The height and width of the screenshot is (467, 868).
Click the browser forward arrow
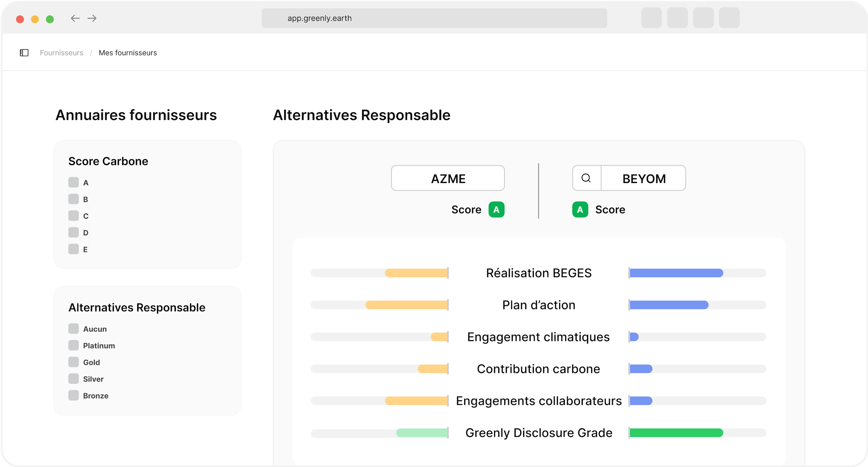click(92, 18)
